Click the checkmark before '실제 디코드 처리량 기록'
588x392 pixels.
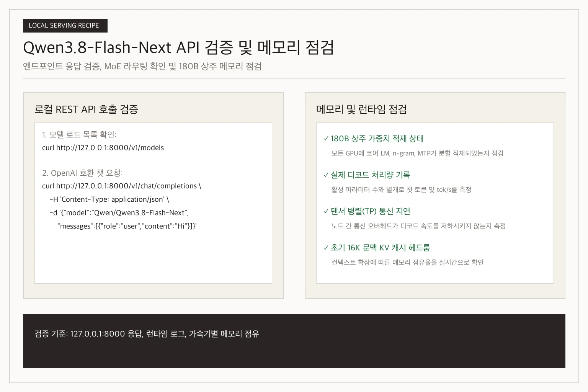coord(326,175)
